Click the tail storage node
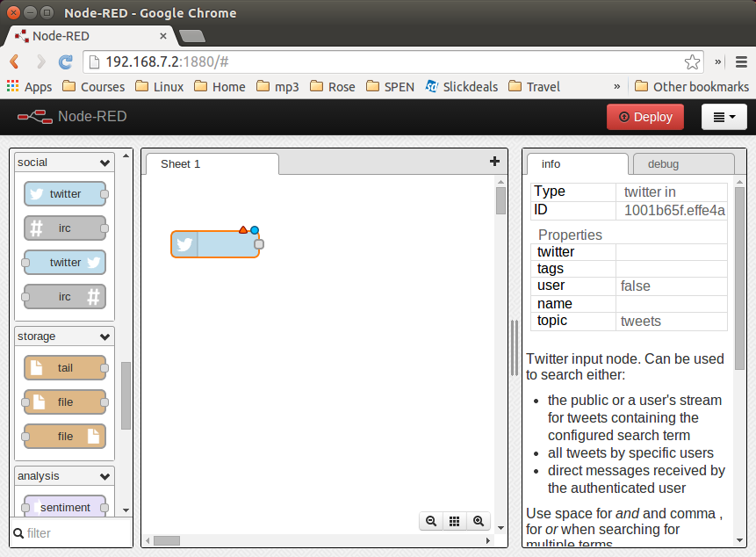Screen dimensions: 756x557 (x=65, y=368)
